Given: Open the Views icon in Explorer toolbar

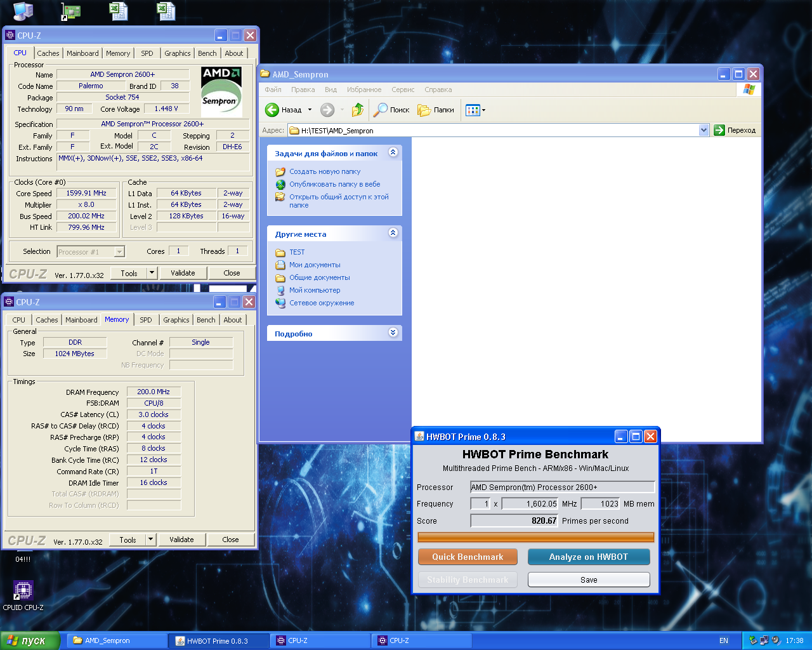Looking at the screenshot, I should (x=473, y=110).
